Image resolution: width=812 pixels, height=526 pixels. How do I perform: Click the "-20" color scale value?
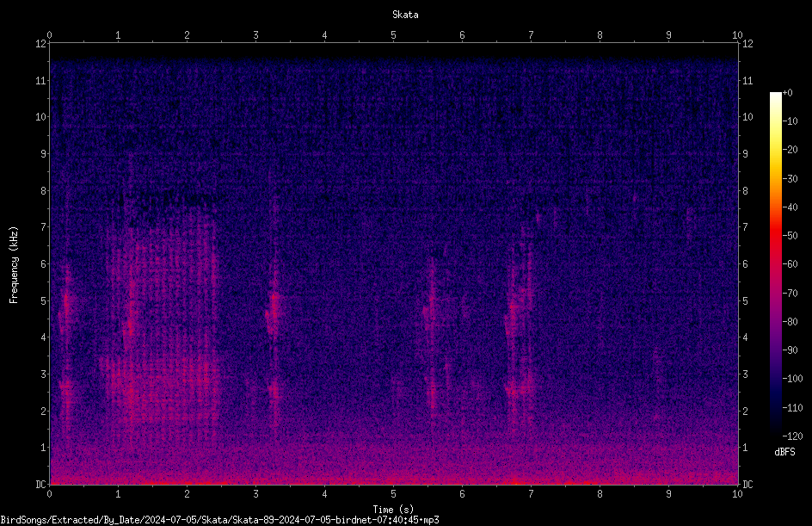tap(790, 150)
